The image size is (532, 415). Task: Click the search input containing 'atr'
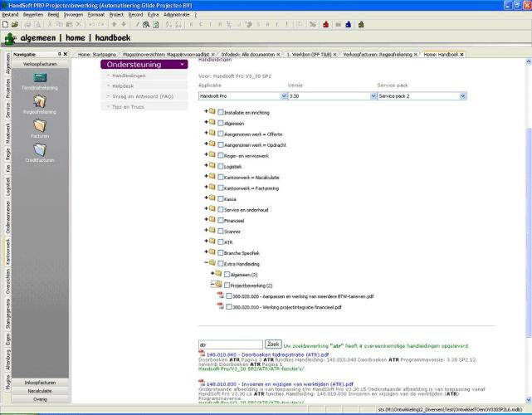coord(231,344)
